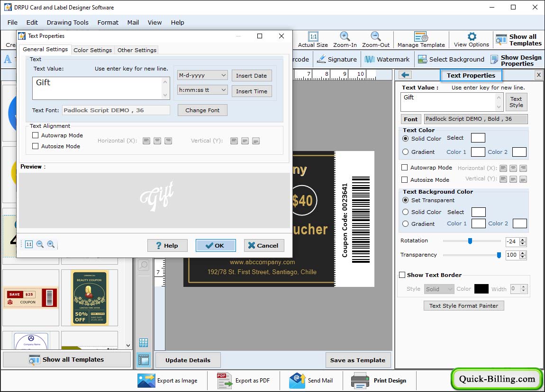Click the back arrow in Text Properties panel
Viewport: 545px width, 392px height.
point(405,75)
